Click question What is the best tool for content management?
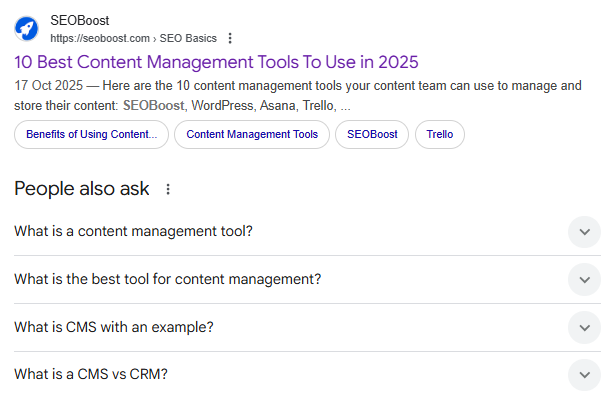 point(167,279)
